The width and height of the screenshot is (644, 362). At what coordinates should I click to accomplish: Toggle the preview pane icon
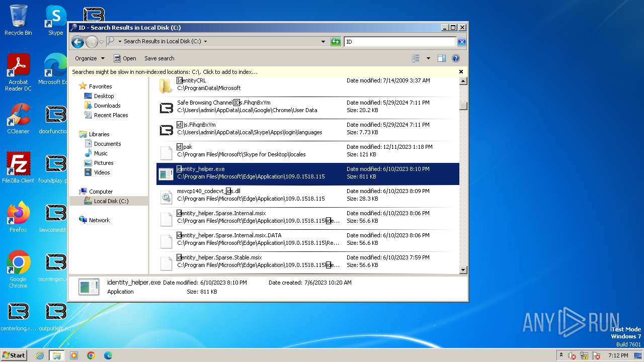442,58
